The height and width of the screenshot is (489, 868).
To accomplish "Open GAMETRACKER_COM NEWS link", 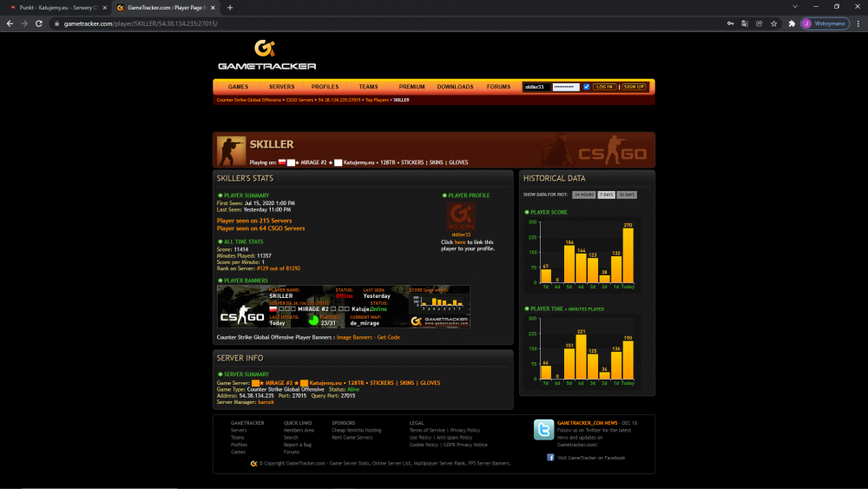I will coord(587,422).
